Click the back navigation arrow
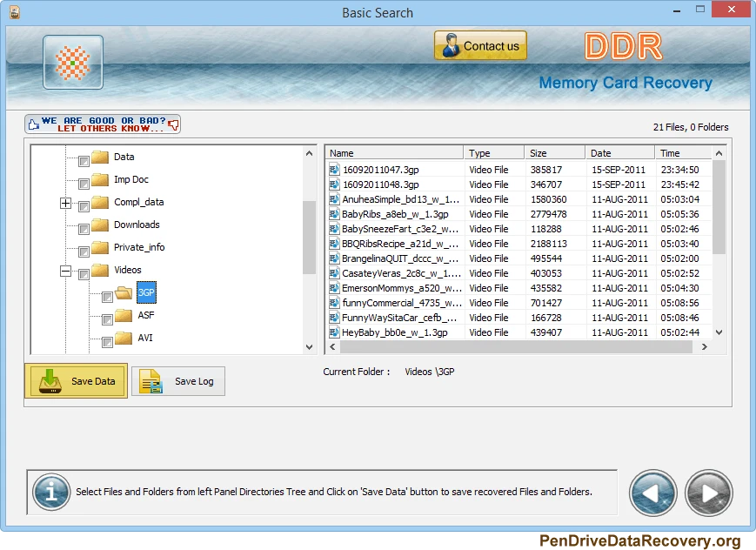The height and width of the screenshot is (550, 756). click(652, 493)
